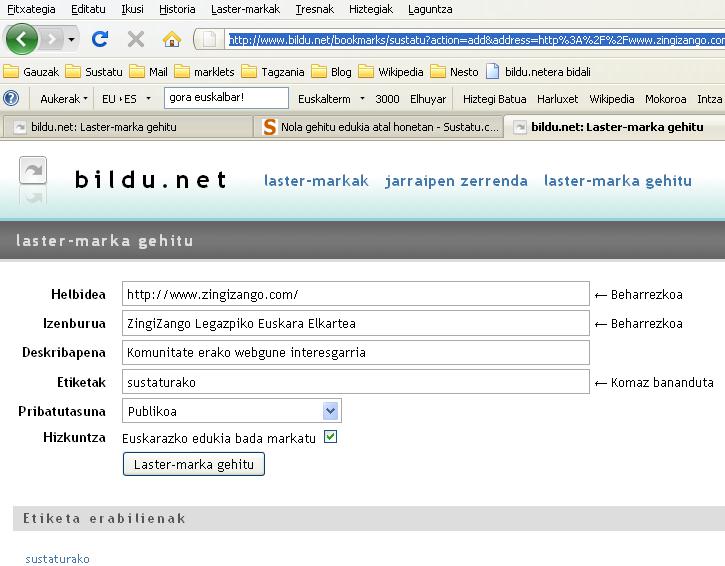Image resolution: width=725 pixels, height=566 pixels.
Task: Open the Nesto bookmarks folder
Action: point(455,72)
